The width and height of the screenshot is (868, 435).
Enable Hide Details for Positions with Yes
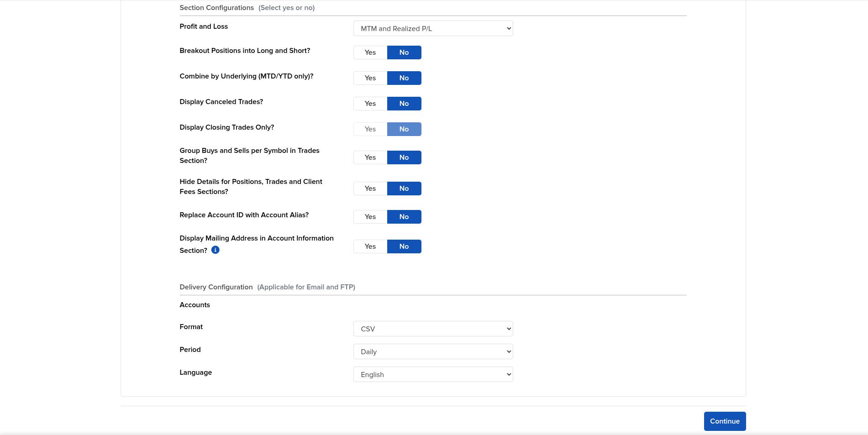pos(370,189)
